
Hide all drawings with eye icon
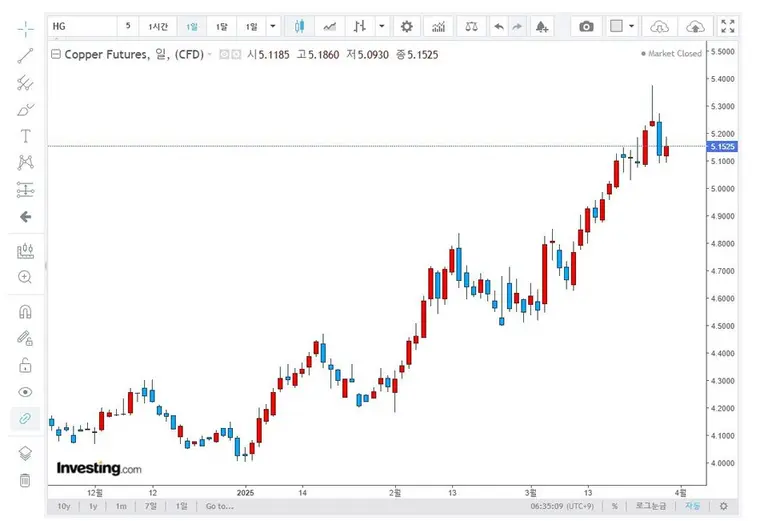pos(26,392)
